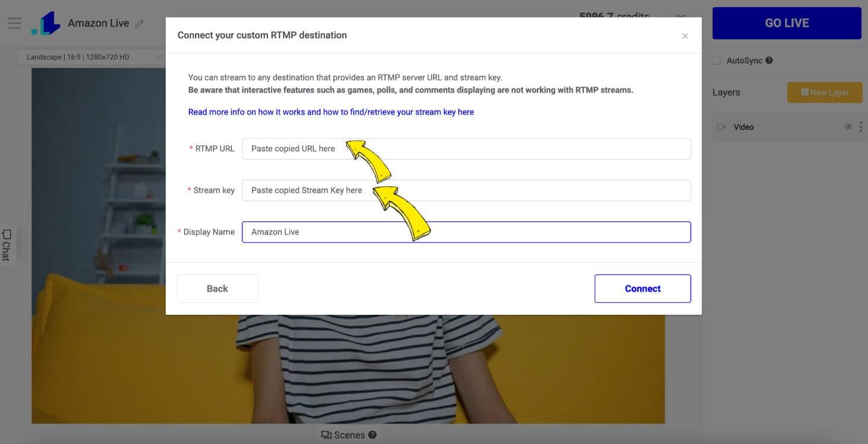Enable the AutoSync checkbox
868x444 pixels.
click(717, 60)
